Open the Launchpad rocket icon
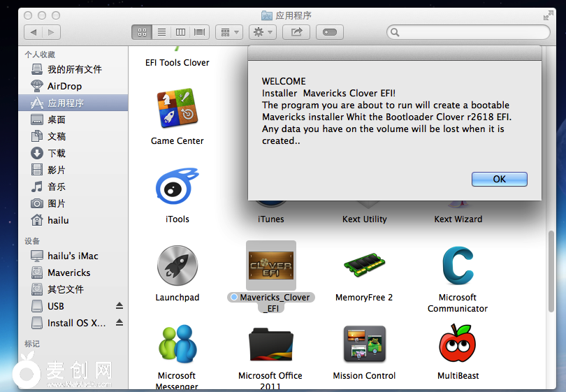This screenshot has width=566, height=392. click(x=177, y=266)
